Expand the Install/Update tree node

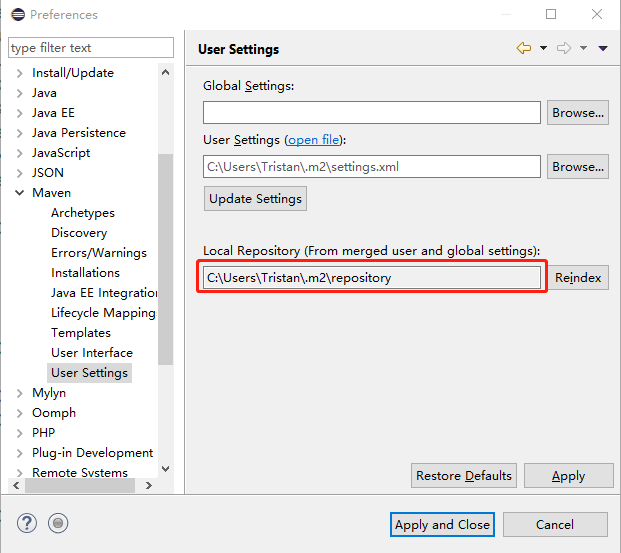(19, 73)
